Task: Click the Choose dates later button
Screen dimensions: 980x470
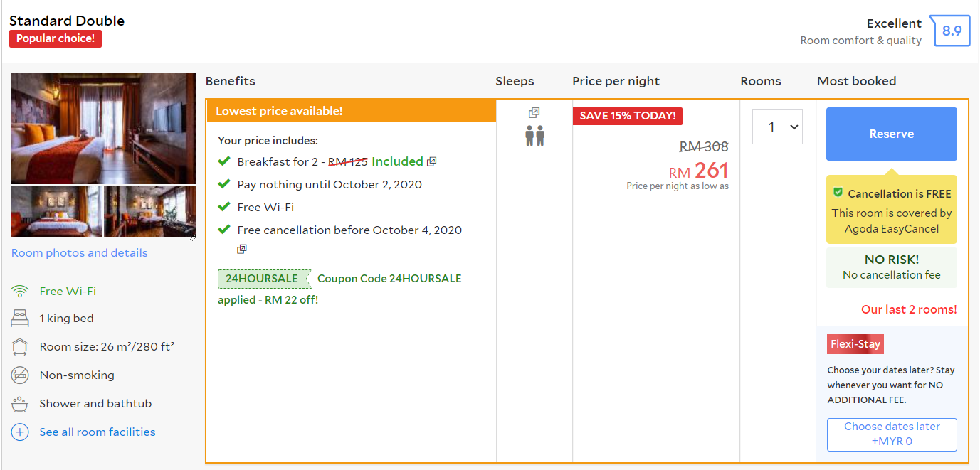Action: 892,434
